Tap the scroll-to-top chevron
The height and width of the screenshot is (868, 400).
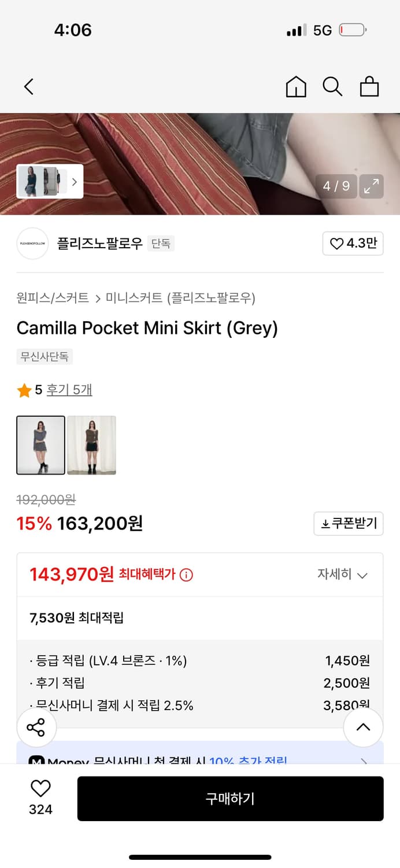point(363,727)
